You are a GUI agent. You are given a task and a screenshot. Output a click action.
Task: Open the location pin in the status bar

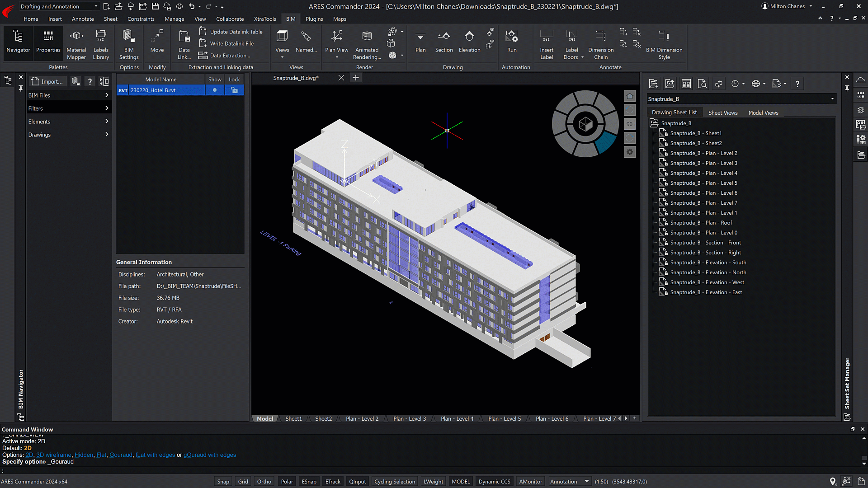832,481
